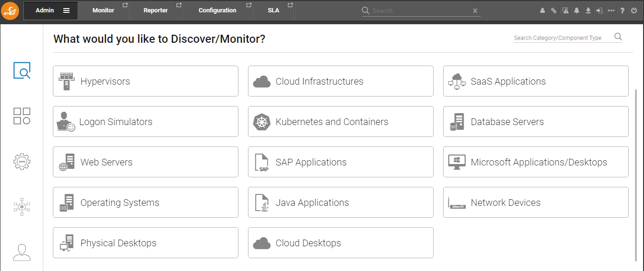
Task: Open the notifications bell icon
Action: click(577, 10)
